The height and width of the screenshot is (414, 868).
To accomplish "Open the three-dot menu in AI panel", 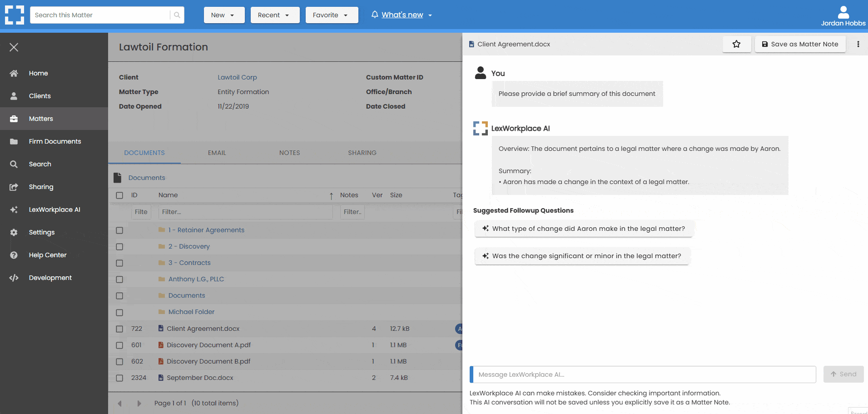I will (x=858, y=44).
